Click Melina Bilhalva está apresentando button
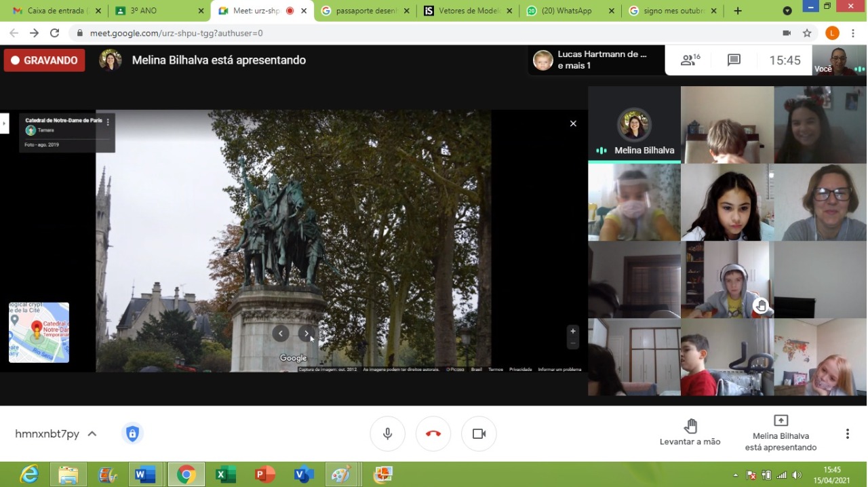This screenshot has width=868, height=487. [781, 432]
